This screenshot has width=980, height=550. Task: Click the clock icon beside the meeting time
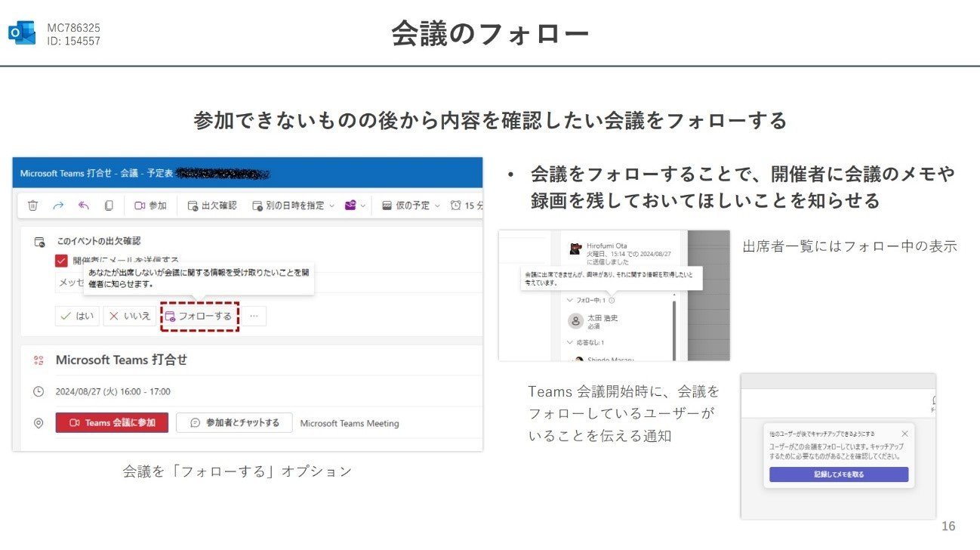pos(39,391)
